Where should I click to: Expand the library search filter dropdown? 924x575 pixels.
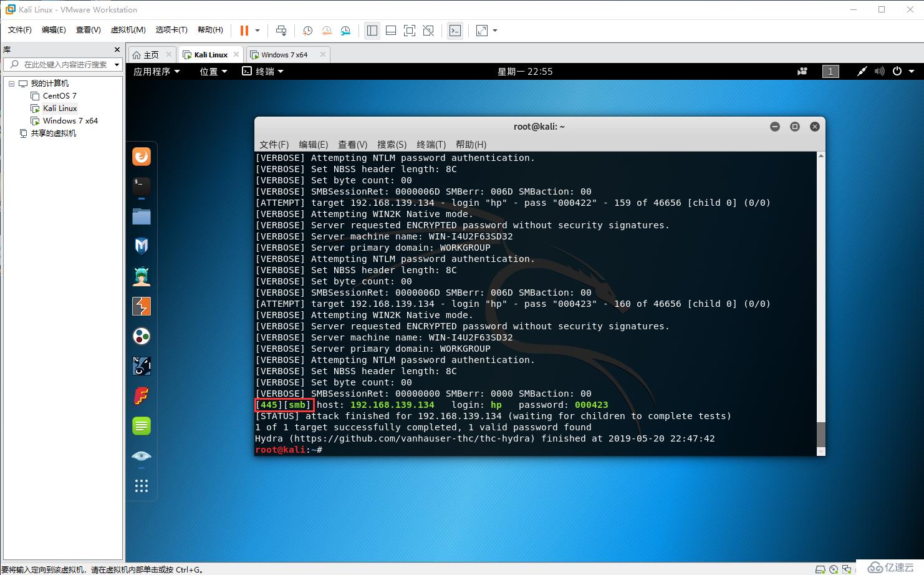coord(117,64)
